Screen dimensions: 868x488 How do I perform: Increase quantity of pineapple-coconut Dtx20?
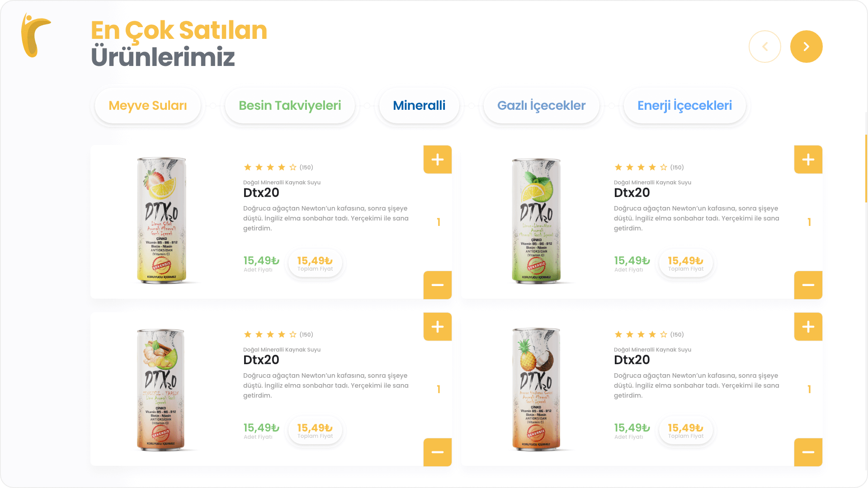[808, 327]
